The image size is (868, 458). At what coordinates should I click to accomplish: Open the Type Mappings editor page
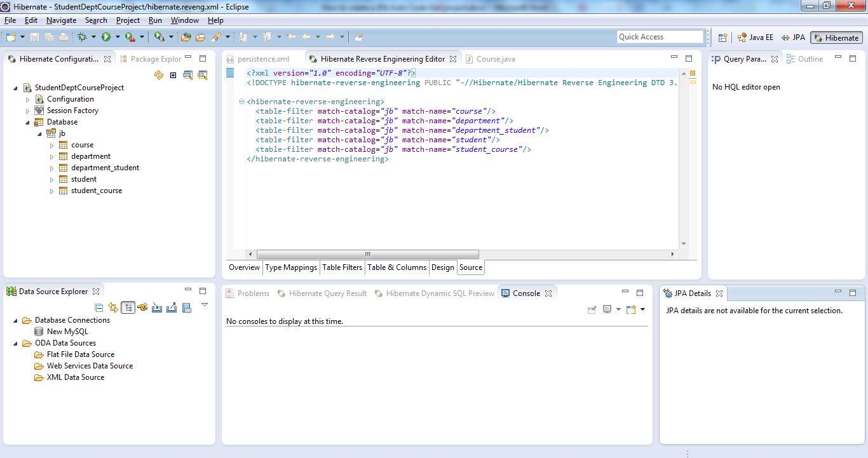click(x=291, y=267)
